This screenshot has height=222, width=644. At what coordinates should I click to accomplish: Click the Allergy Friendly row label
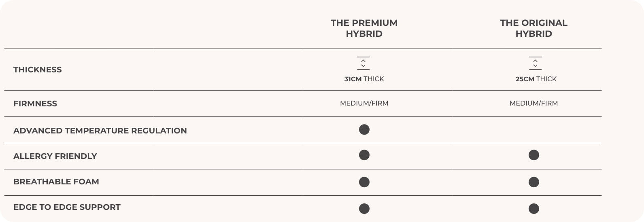(x=55, y=156)
